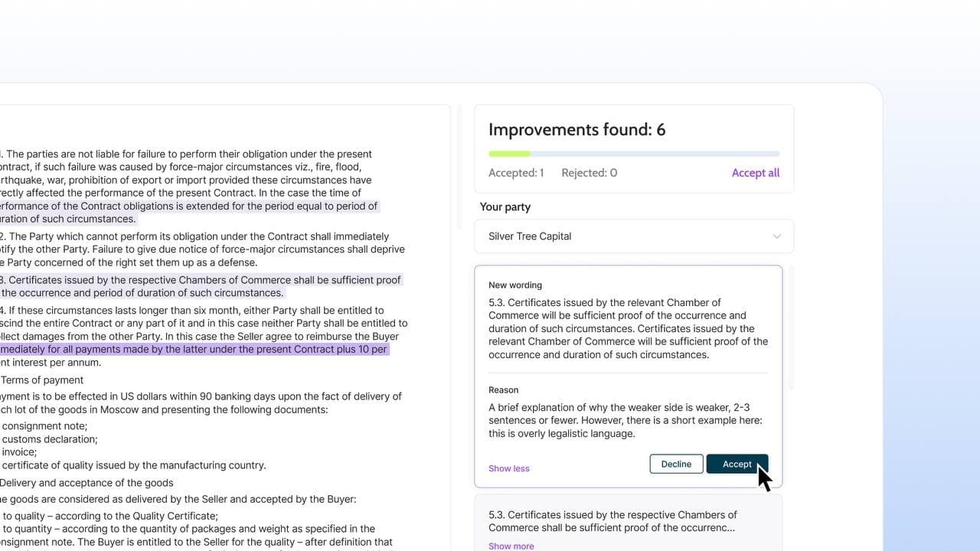This screenshot has width=980, height=551.
Task: Select the New wording text block
Action: pos(628,328)
